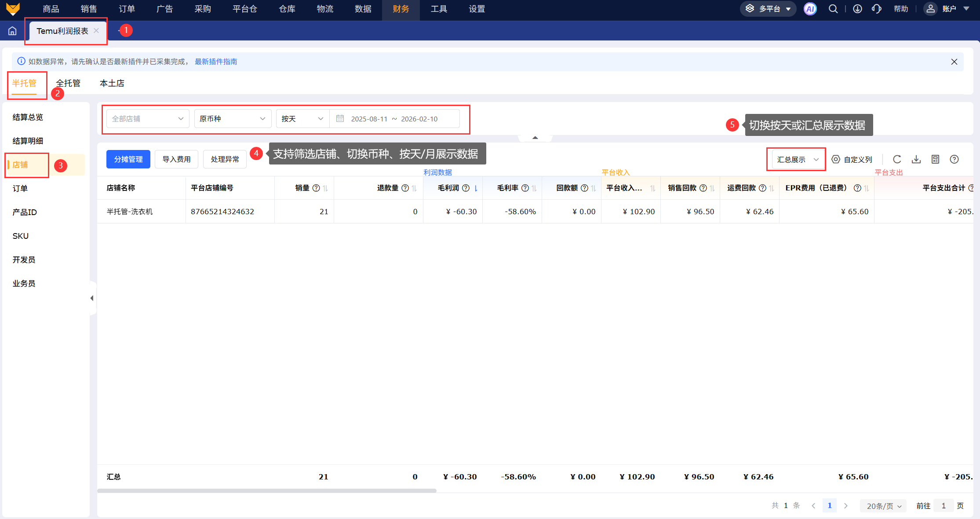This screenshot has width=980, height=519.
Task: Click the horizontal table scrollbar
Action: [x=266, y=490]
